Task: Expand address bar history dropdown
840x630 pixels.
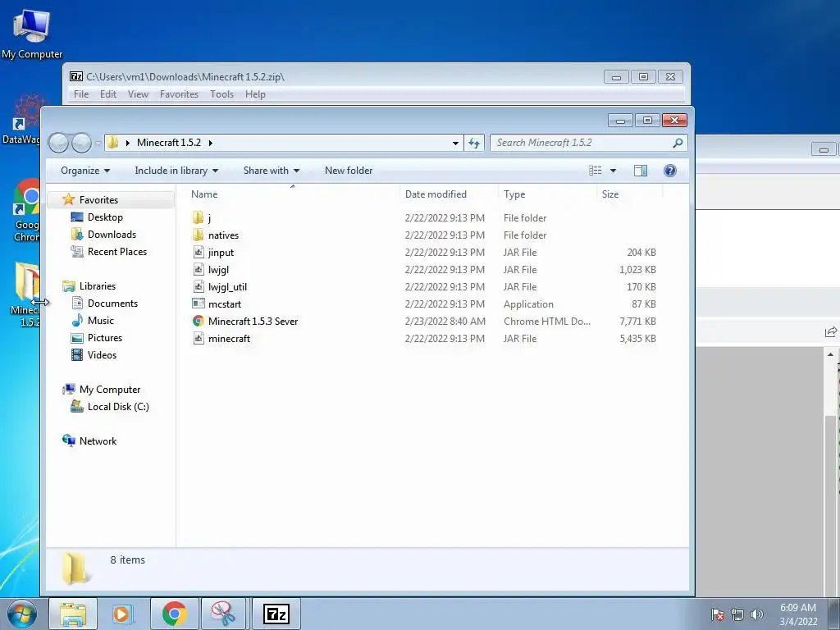Action: tap(455, 143)
